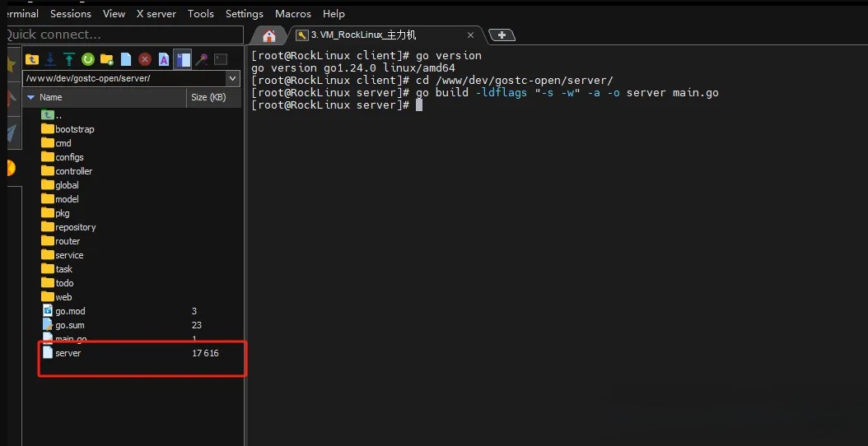Viewport: 868px width, 446px height.
Task: Go to the Home tab icon
Action: [x=268, y=35]
